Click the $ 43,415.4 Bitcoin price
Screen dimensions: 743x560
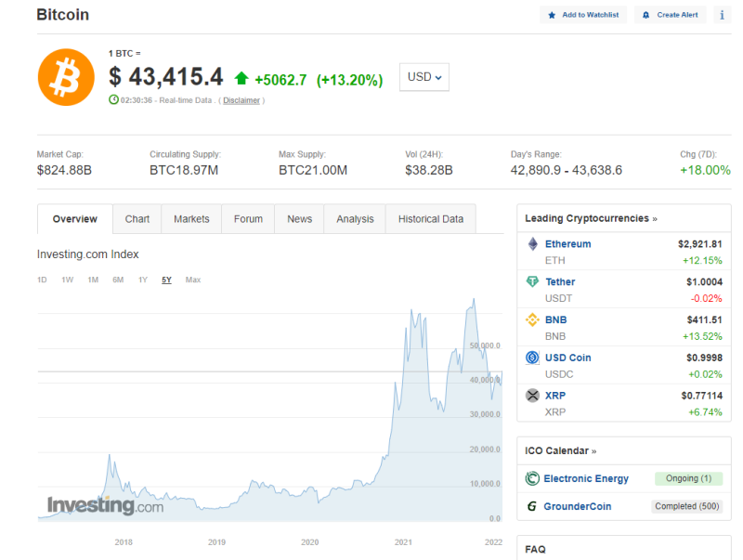click(x=166, y=77)
